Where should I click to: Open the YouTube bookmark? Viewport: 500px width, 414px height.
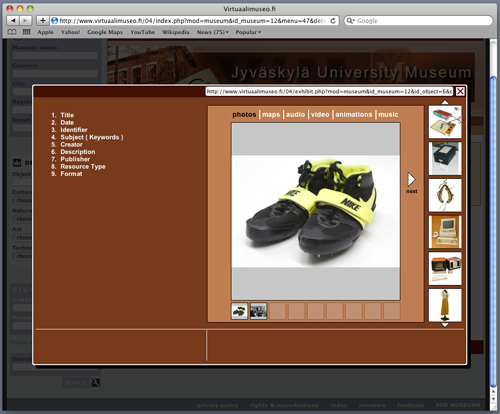tap(142, 32)
